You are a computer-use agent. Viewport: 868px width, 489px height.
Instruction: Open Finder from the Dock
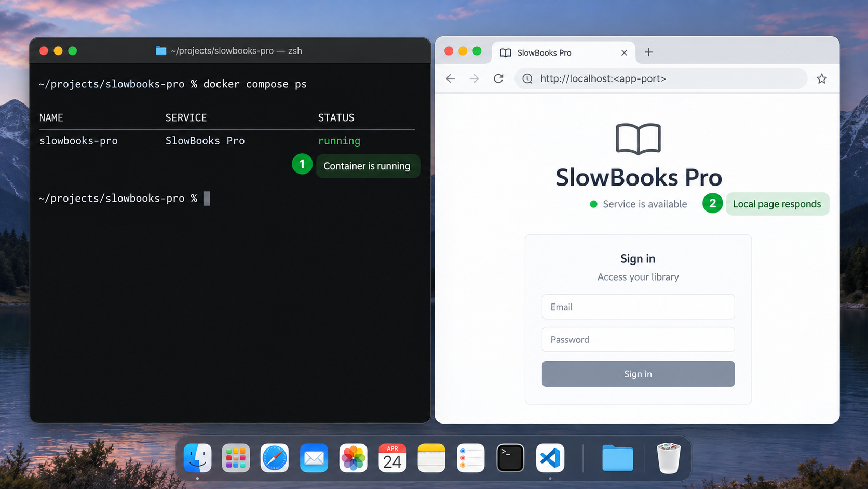197,458
